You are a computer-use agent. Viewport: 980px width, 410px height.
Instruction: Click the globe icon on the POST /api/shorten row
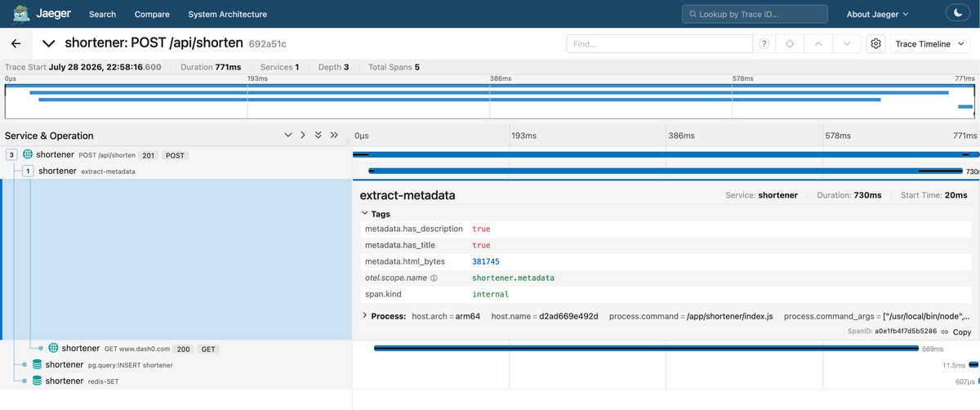28,154
